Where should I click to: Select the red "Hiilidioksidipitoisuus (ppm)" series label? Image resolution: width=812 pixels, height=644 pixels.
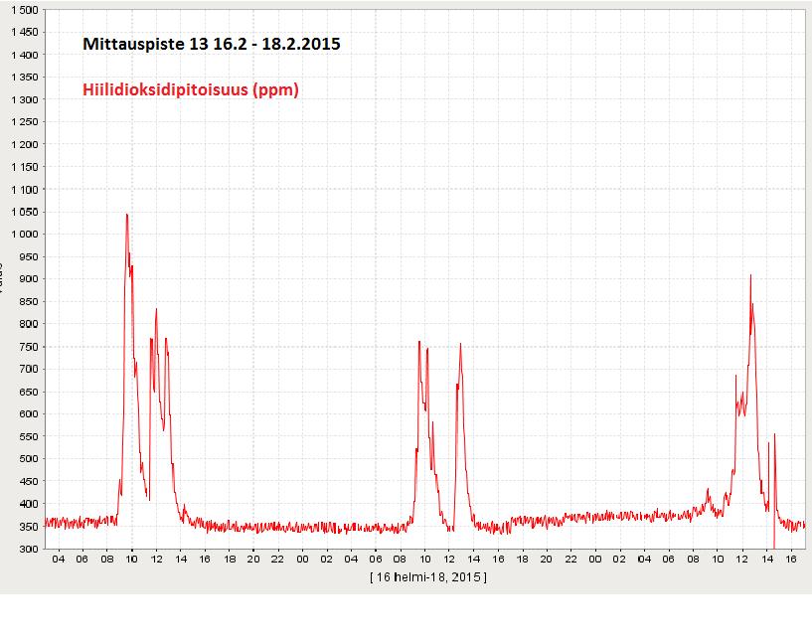(191, 89)
